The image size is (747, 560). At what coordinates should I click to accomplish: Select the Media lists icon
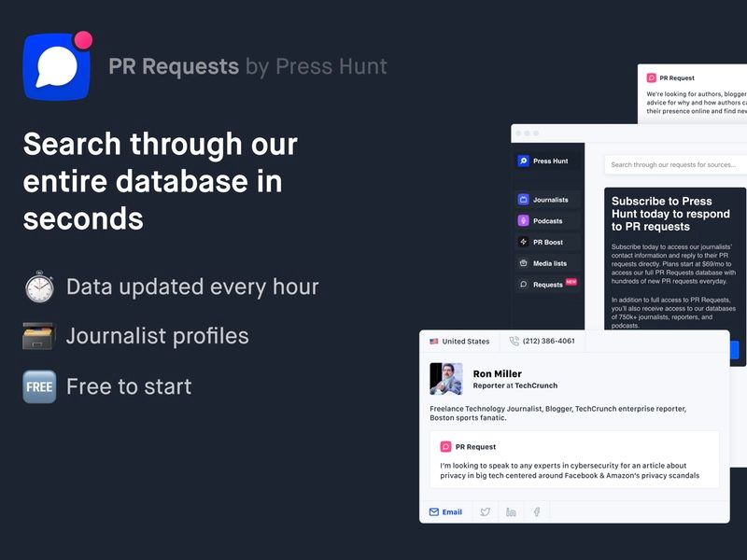523,264
